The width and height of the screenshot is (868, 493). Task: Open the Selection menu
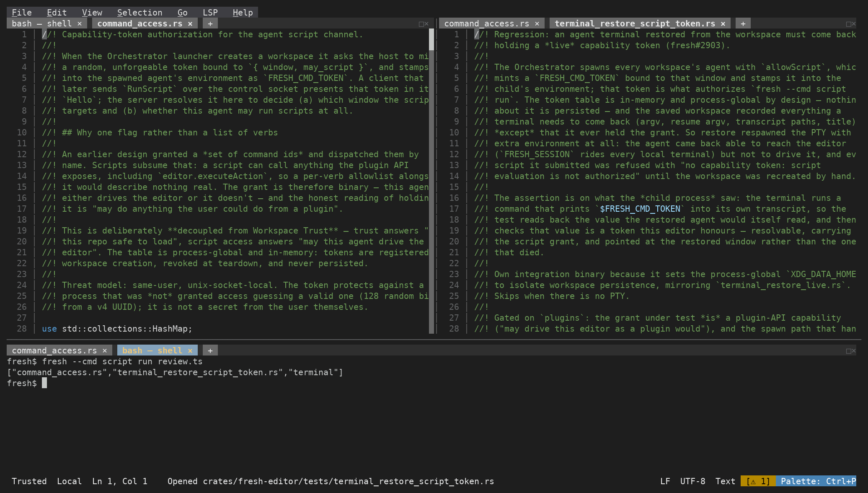point(139,13)
